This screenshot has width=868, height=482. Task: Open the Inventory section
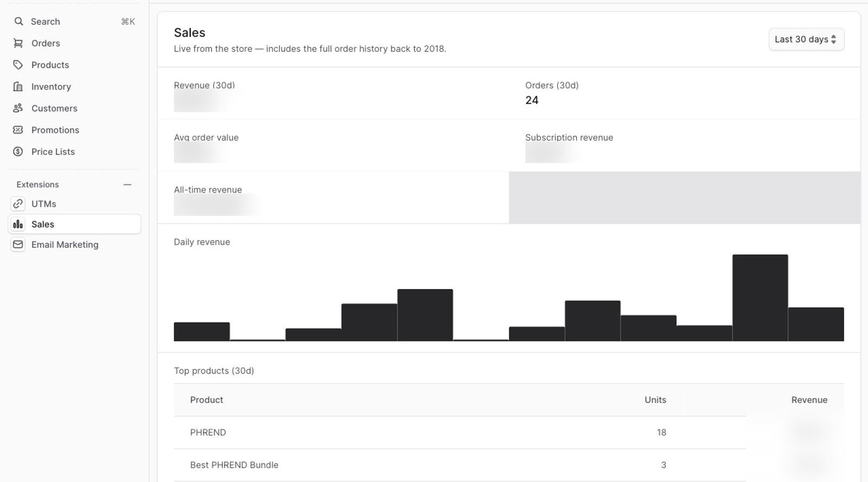(x=74, y=86)
